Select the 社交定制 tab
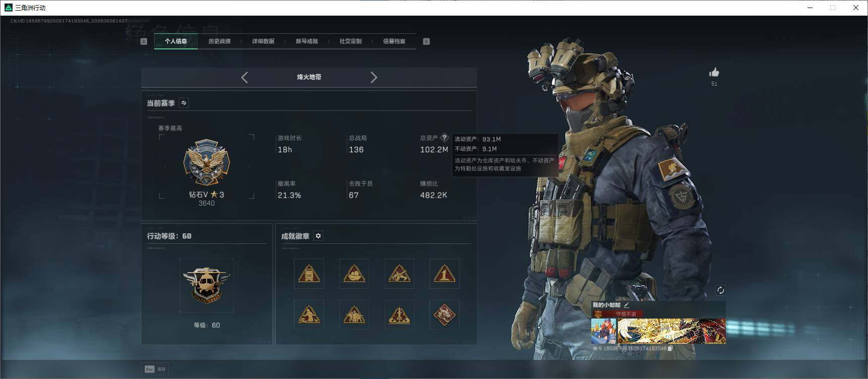Viewport: 868px width, 379px height. click(350, 41)
